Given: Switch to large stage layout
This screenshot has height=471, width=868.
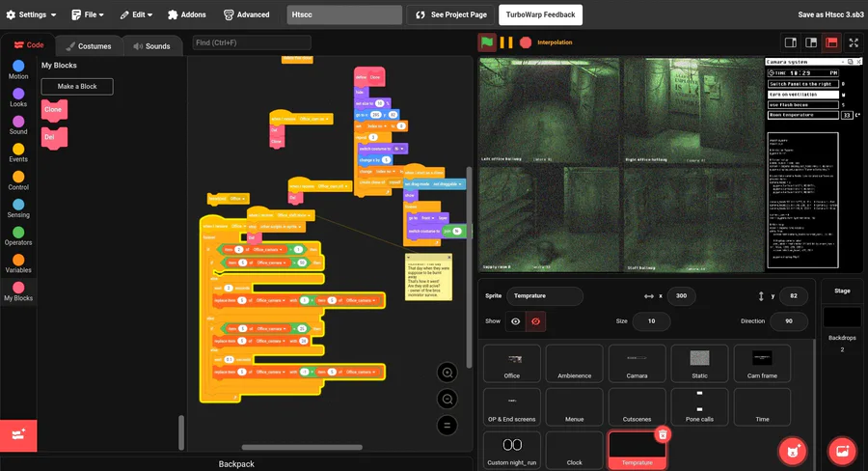Looking at the screenshot, I should click(811, 42).
